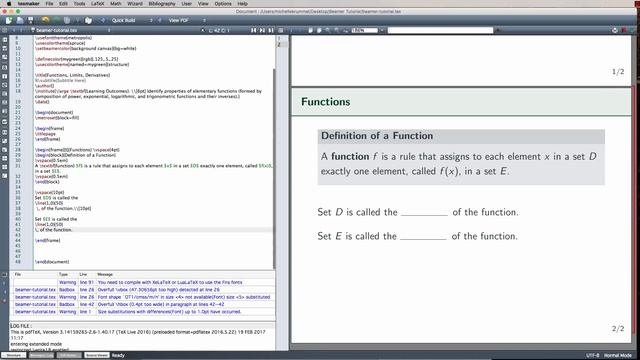Toggle the Structure panel button
Screen dimensions: 640x360
pos(14,355)
